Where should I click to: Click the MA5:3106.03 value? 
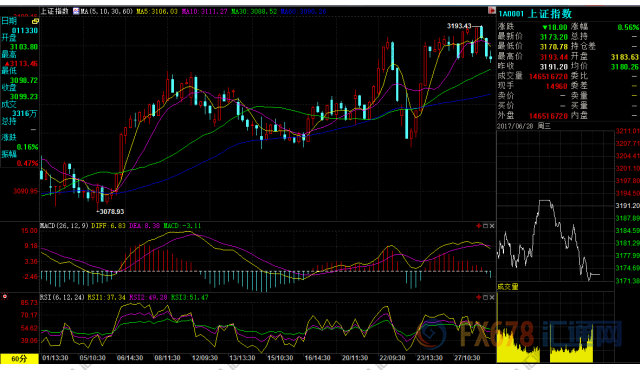[157, 11]
